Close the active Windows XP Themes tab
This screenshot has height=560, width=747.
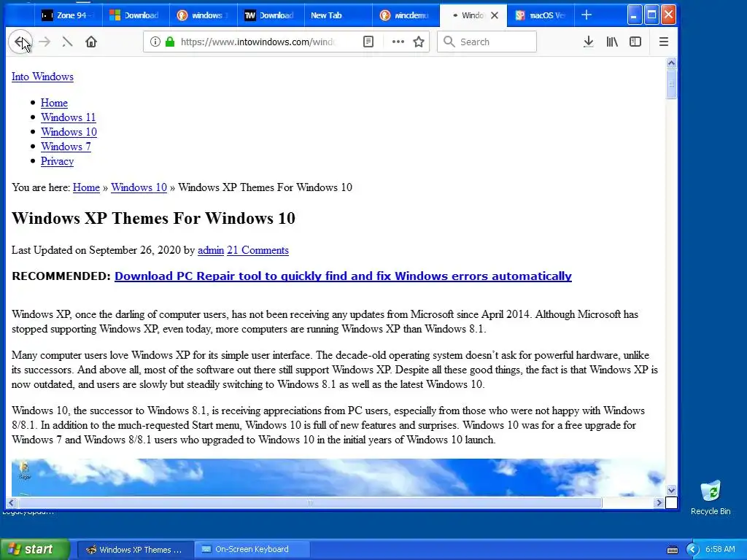pos(495,15)
